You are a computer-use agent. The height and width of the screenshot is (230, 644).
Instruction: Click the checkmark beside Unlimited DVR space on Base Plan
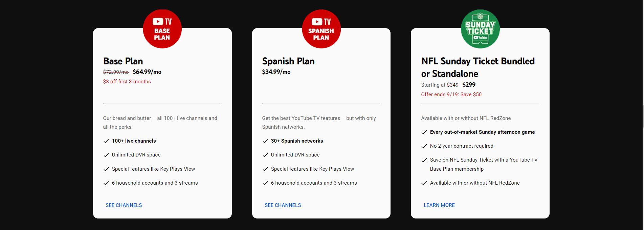coord(106,155)
